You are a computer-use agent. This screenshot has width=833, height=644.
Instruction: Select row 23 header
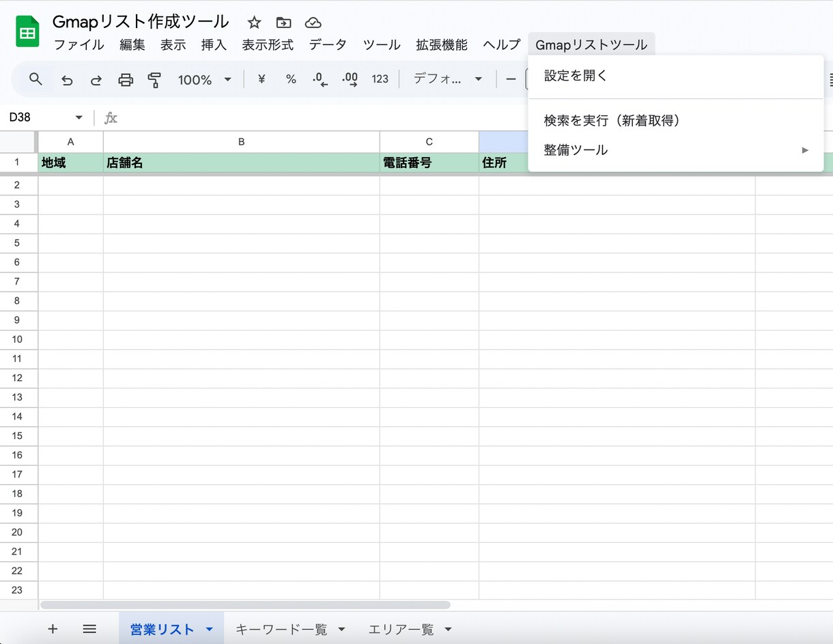coord(17,590)
